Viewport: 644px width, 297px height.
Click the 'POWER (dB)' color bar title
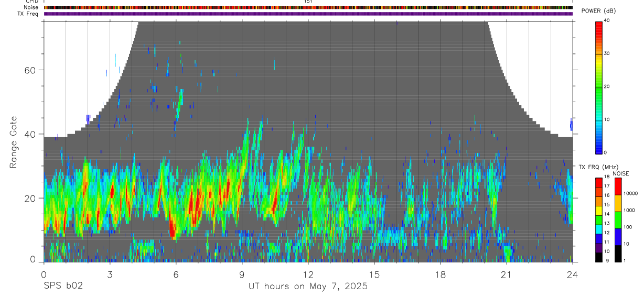598,10
